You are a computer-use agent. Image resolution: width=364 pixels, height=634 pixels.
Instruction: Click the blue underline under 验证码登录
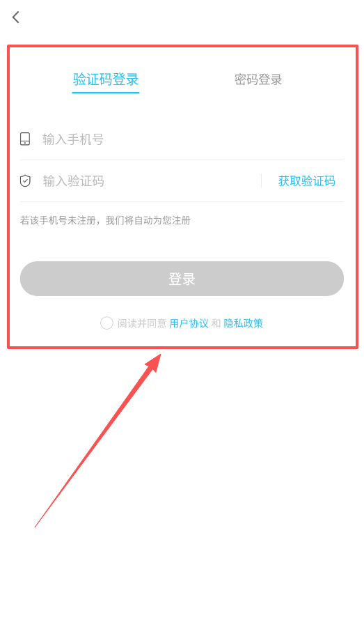click(x=106, y=92)
